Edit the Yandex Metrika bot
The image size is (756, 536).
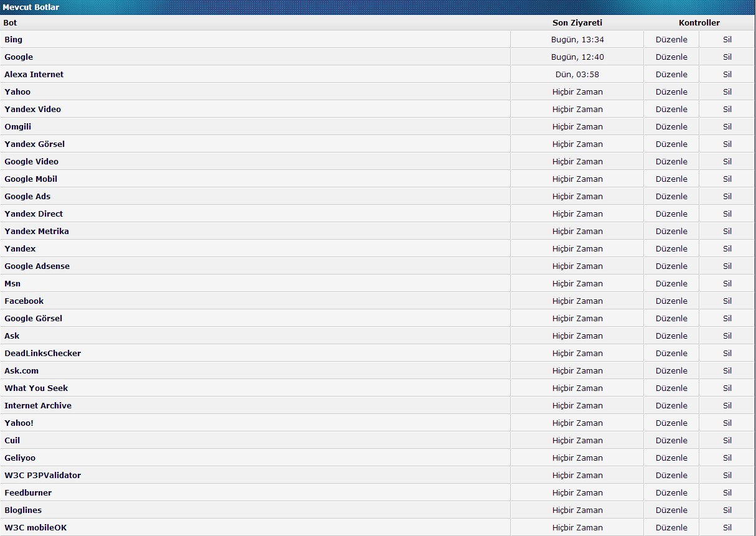(x=671, y=231)
